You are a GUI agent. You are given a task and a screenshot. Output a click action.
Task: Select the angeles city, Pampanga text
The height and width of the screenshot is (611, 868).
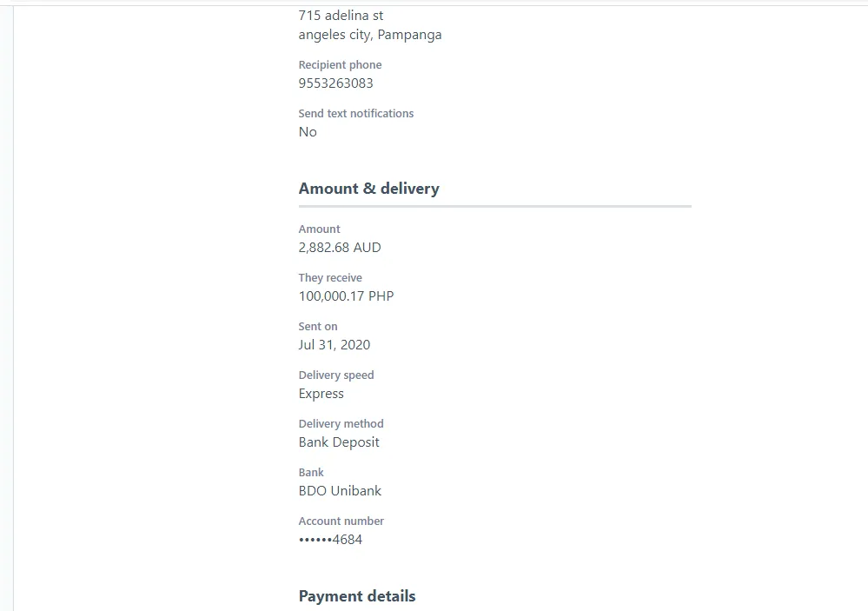click(370, 35)
